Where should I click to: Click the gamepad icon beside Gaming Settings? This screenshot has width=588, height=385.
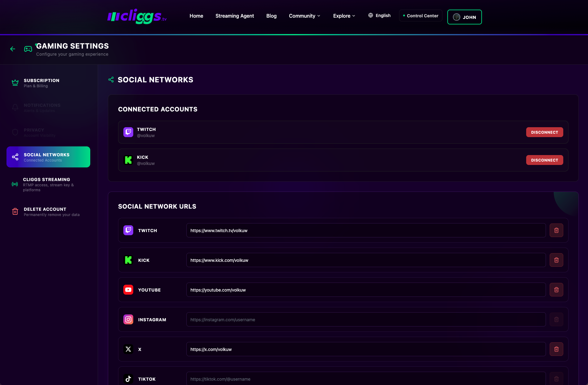[x=28, y=49]
